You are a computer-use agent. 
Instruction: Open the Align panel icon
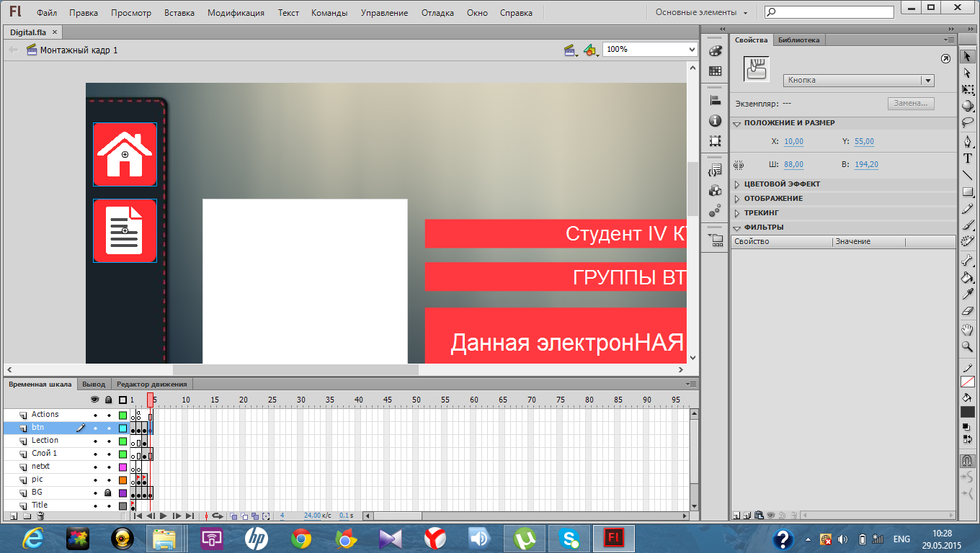715,101
